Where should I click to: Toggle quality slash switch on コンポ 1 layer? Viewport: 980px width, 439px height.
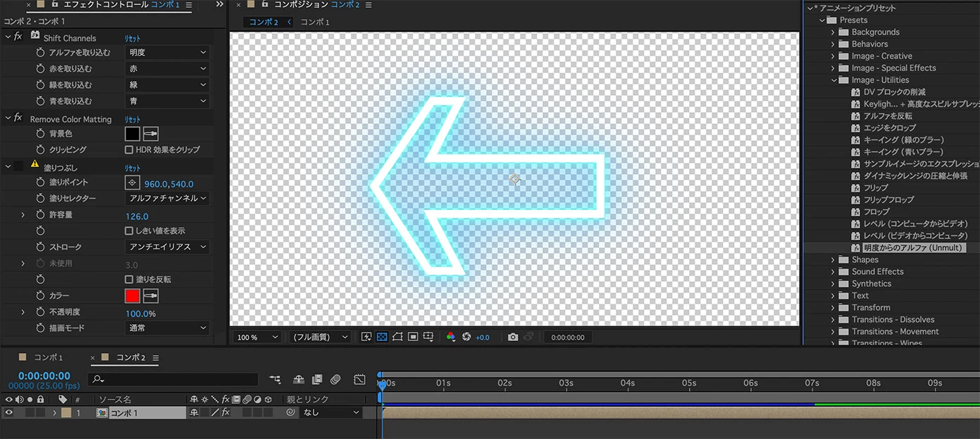click(x=215, y=413)
